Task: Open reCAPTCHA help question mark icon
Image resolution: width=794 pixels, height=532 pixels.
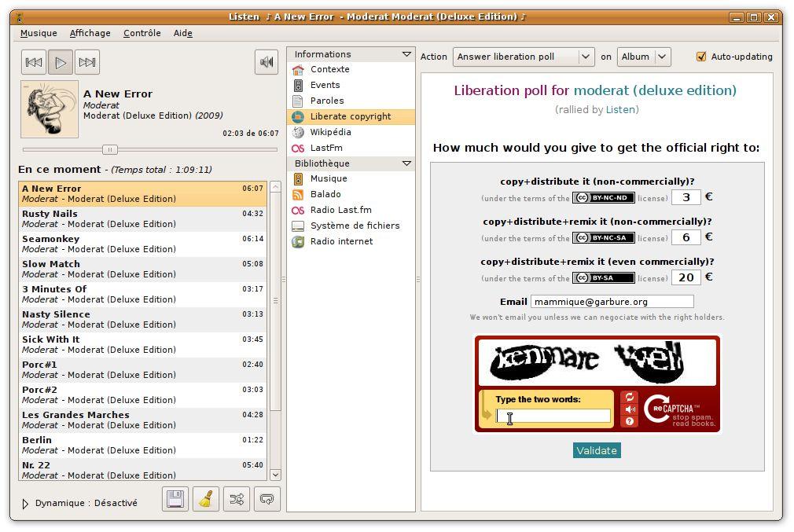Action: 630,421
